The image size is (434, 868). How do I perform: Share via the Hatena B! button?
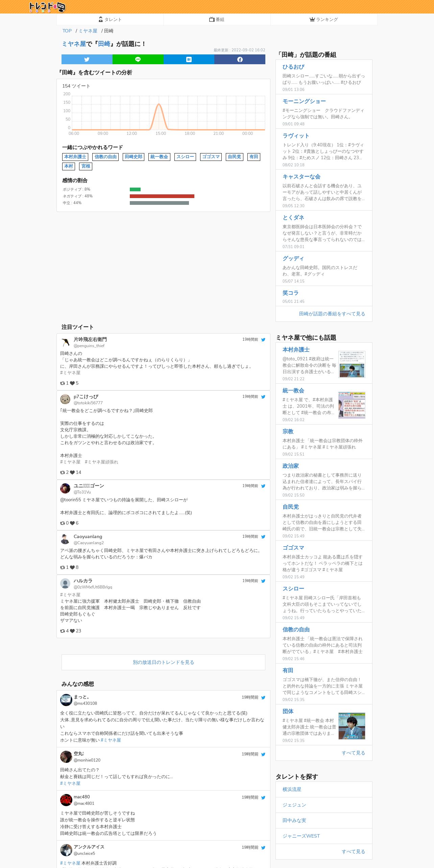click(x=189, y=59)
